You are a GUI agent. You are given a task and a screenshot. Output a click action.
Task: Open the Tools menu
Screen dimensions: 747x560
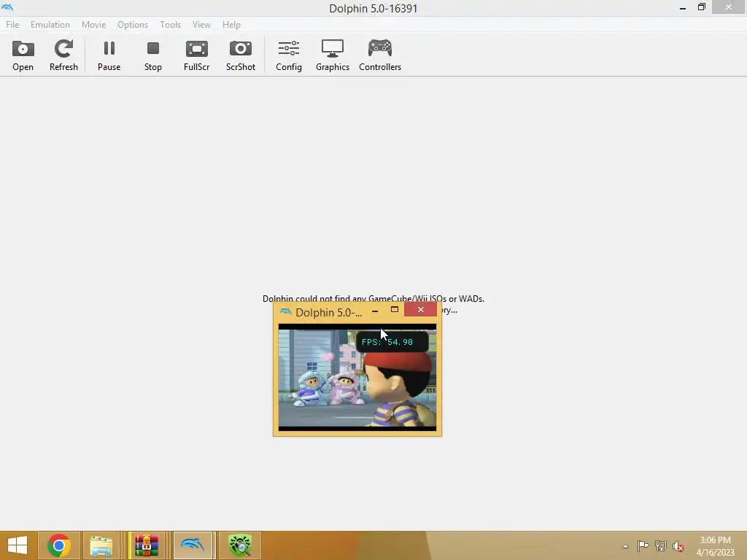(x=170, y=25)
